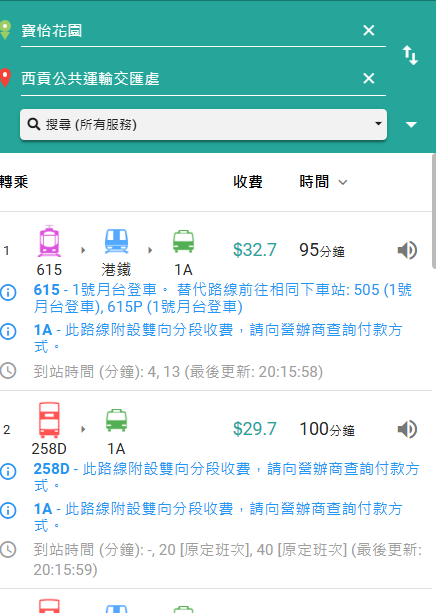Select the 港鐵 train icon in route 1
Screen dimensions: 436x613
coord(116,241)
